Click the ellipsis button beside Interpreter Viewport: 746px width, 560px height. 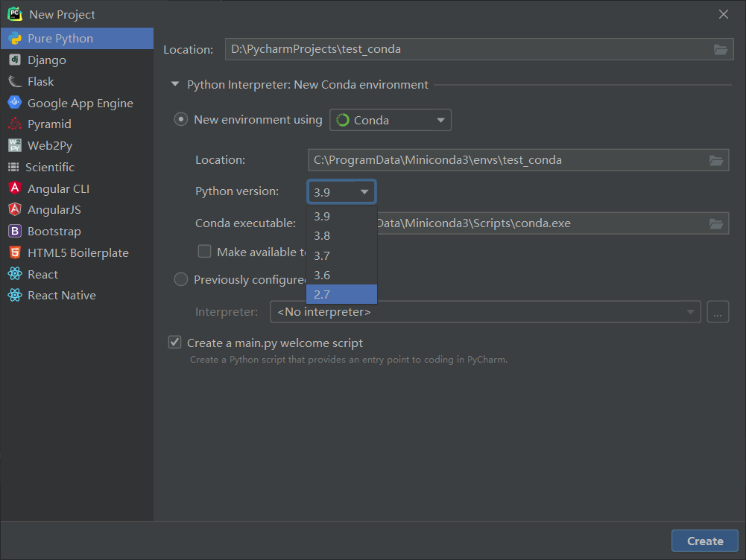(717, 311)
